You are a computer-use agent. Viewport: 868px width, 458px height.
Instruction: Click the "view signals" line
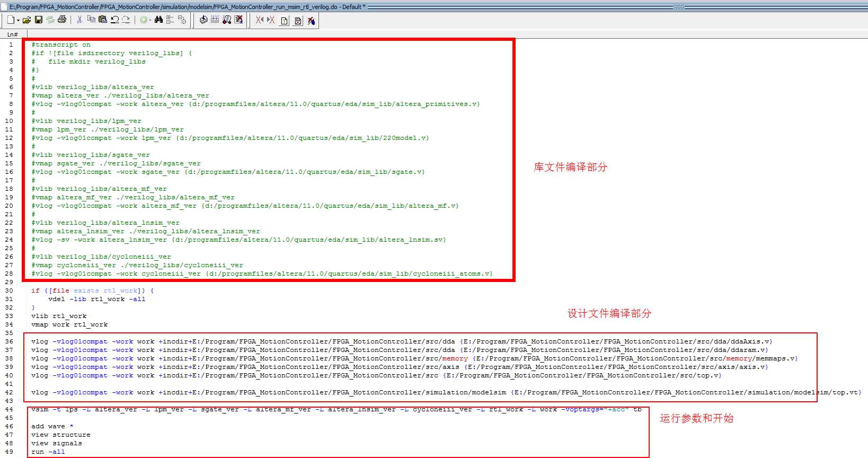57,443
